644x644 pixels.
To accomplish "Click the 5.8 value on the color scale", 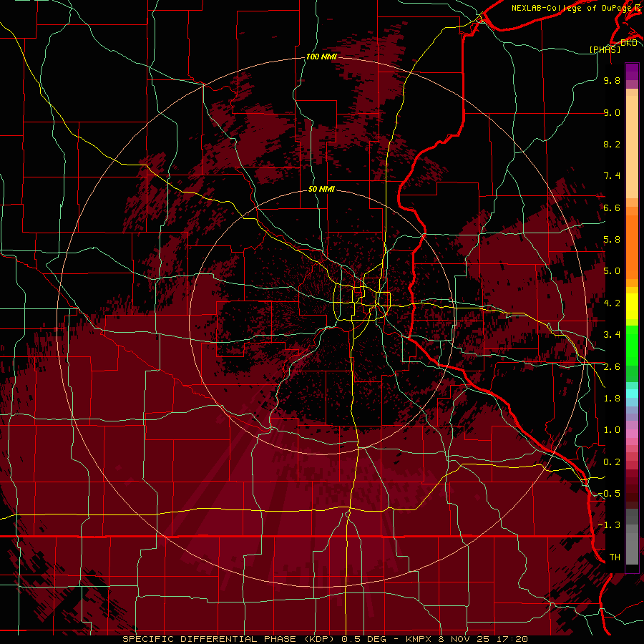I will tap(612, 240).
